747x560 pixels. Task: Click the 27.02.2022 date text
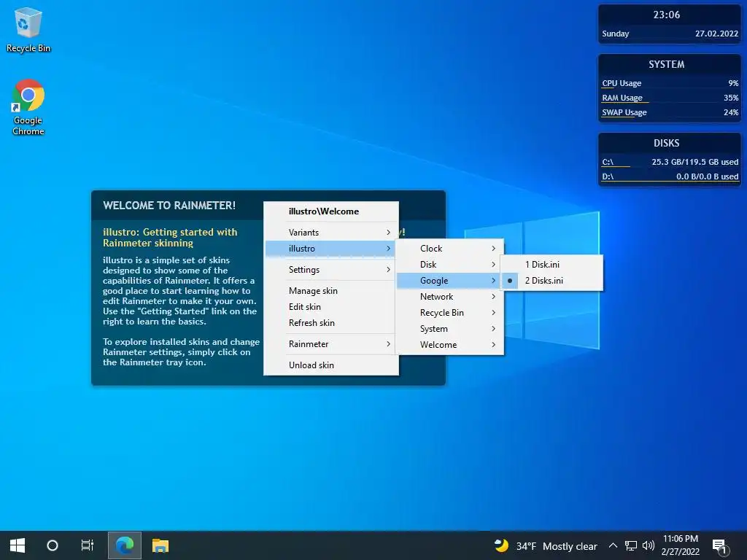pyautogui.click(x=716, y=34)
